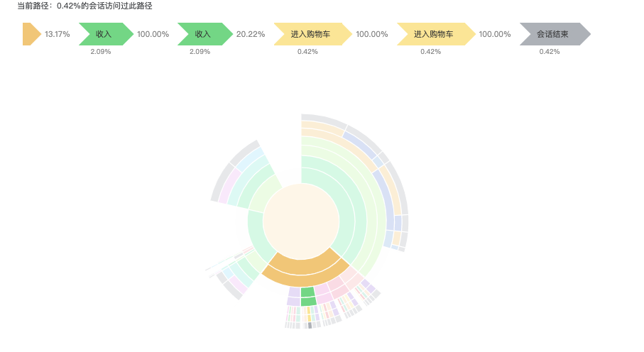Click the 20.22% conversion label
The width and height of the screenshot is (644, 352).
coord(251,34)
